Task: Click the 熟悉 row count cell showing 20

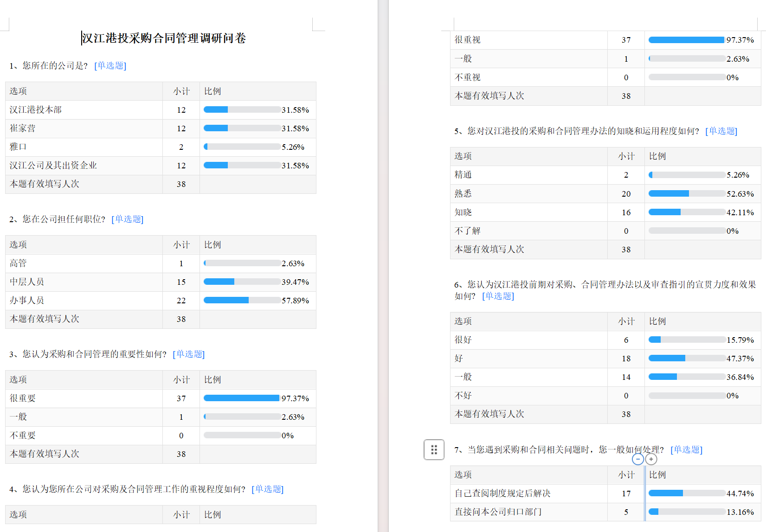Action: tap(626, 194)
